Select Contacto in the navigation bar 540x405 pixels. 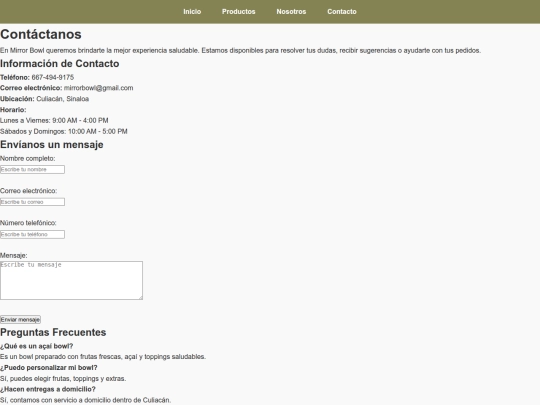(x=342, y=12)
